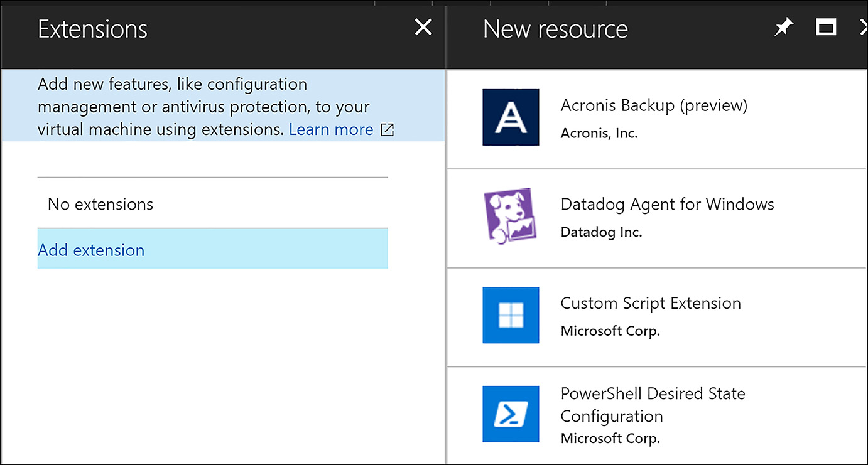Select Datadog Agent for Windows
The width and height of the screenshot is (868, 465).
667,204
